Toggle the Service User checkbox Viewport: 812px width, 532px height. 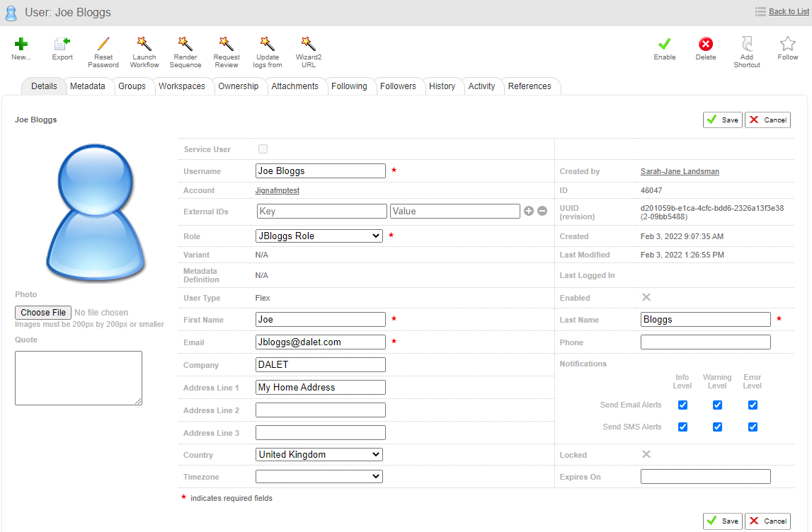pyautogui.click(x=263, y=149)
